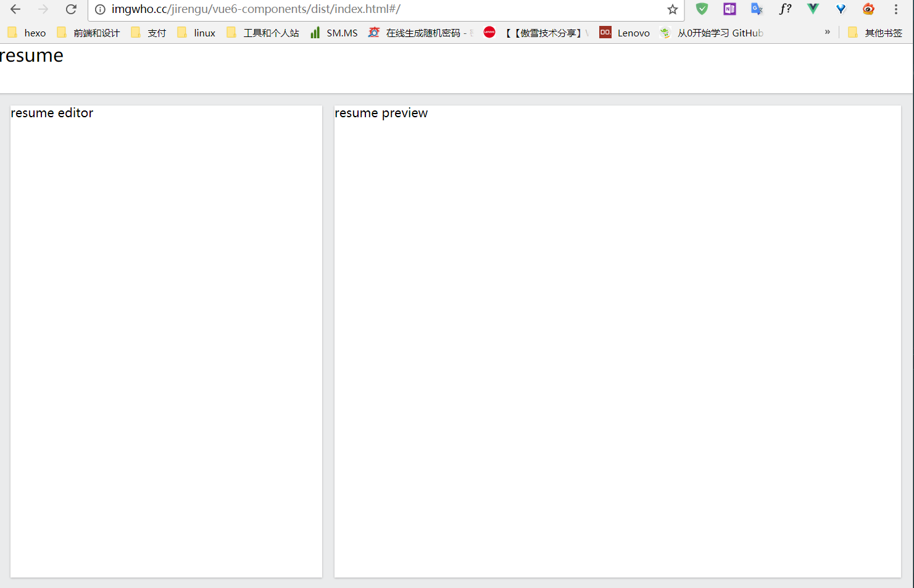This screenshot has width=914, height=588.
Task: Open the Vue devtools extension icon
Action: click(813, 9)
